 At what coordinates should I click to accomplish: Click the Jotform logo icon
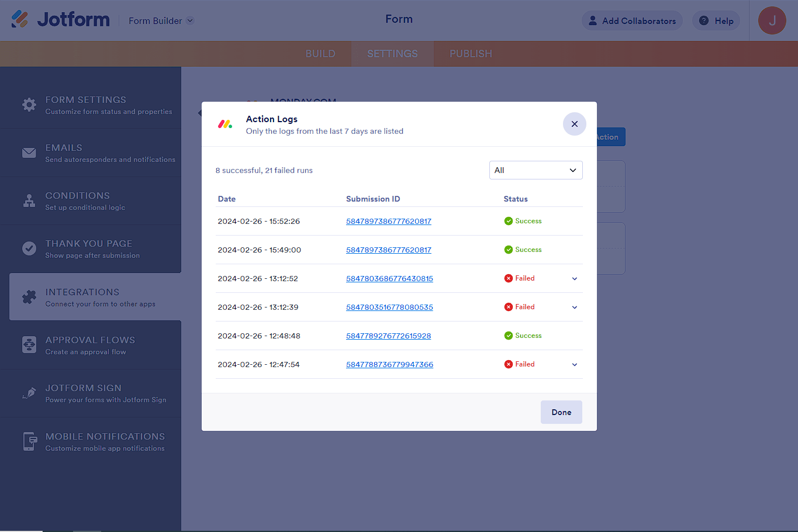pyautogui.click(x=20, y=20)
